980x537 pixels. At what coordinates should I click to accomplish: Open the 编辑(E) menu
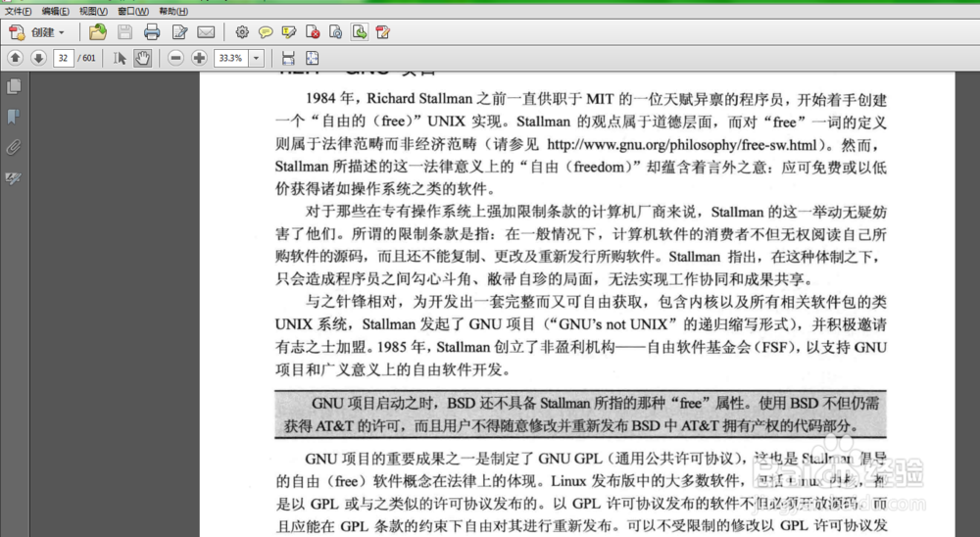(x=56, y=11)
